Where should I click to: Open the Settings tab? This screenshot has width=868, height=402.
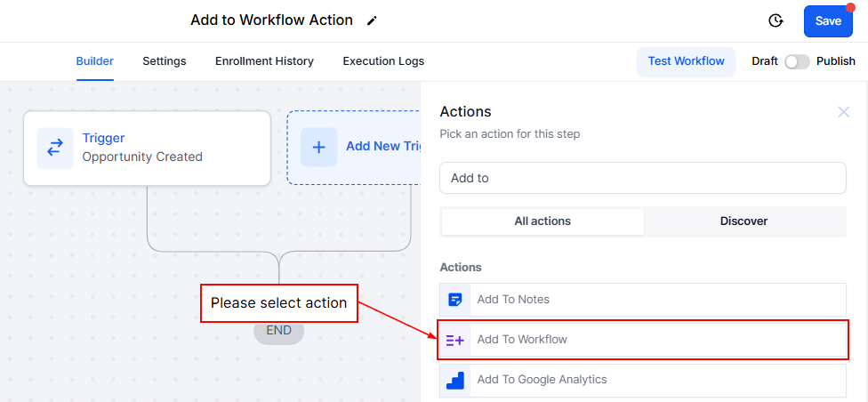click(x=165, y=61)
